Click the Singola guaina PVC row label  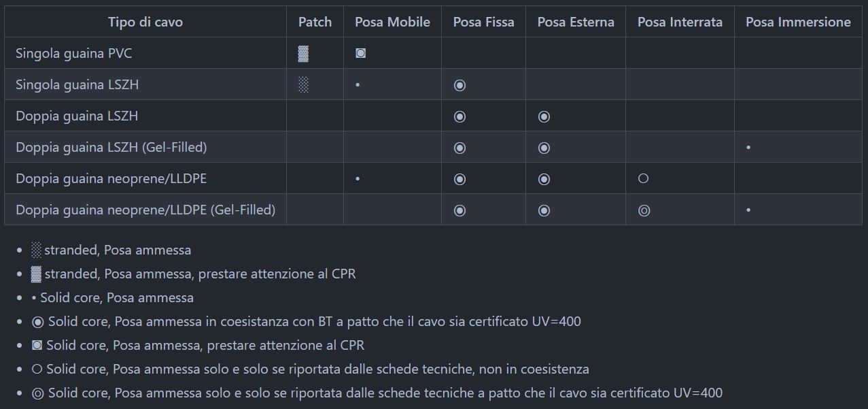(78, 53)
